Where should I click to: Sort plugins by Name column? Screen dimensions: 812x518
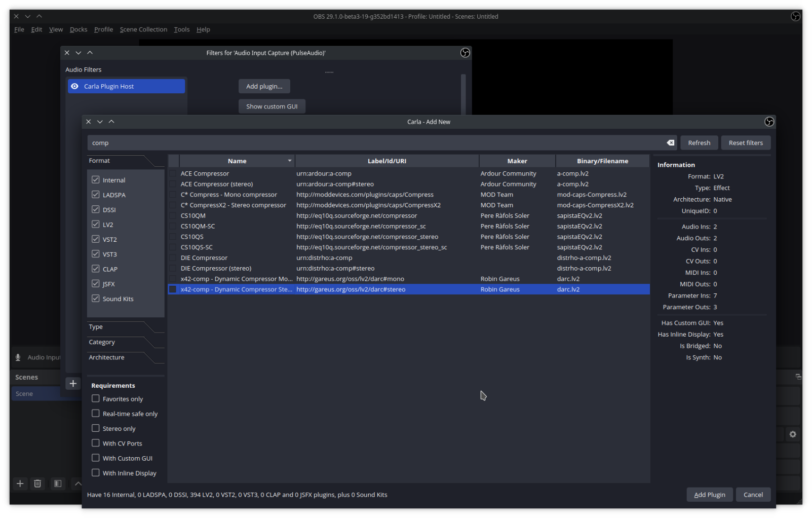coord(237,161)
